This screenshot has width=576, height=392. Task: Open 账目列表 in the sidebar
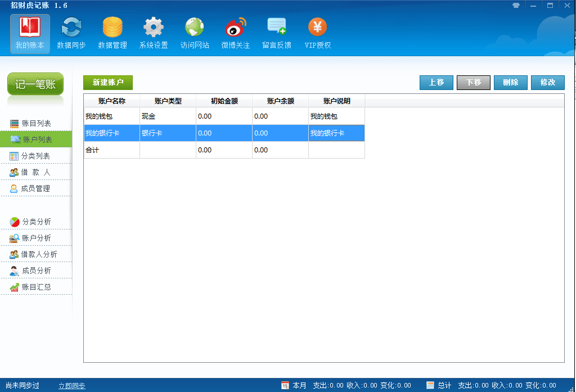(36, 123)
